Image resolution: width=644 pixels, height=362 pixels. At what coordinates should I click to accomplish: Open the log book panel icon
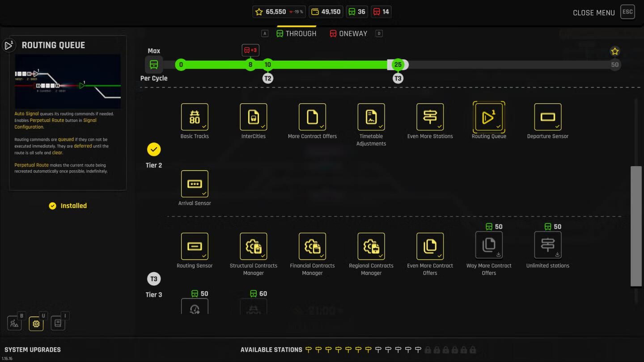58,323
